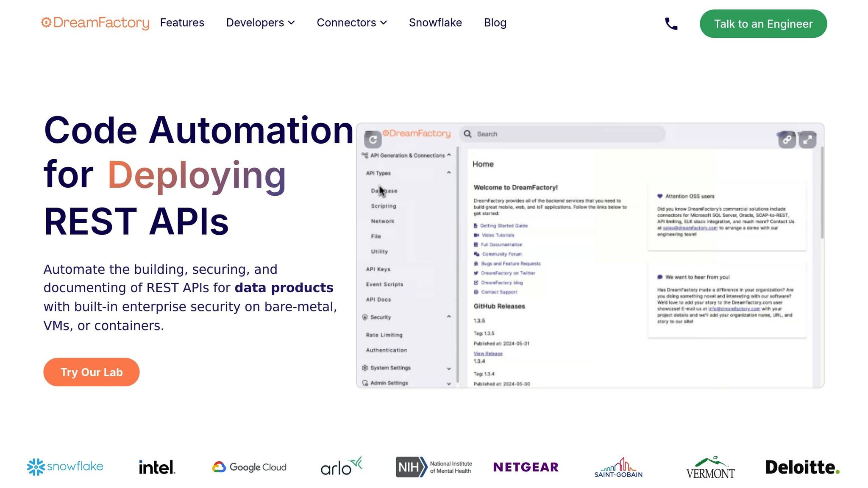This screenshot has height=488, width=868.
Task: Click the Google Cloud logo
Action: (x=249, y=467)
